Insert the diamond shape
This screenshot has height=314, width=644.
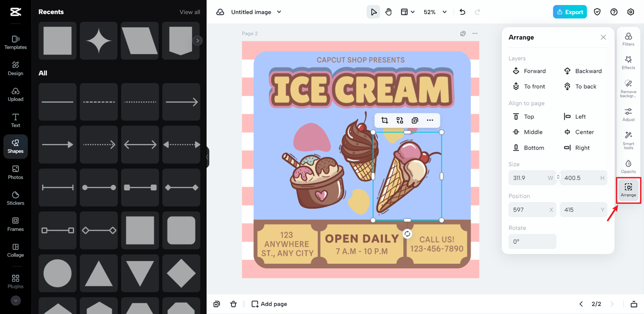[181, 273]
